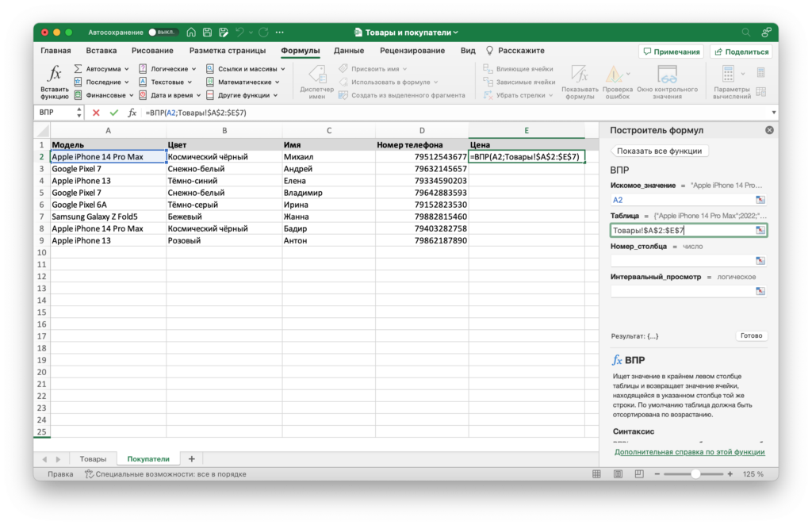Expand the Последние functions dropdown
The height and width of the screenshot is (525, 812).
point(126,82)
